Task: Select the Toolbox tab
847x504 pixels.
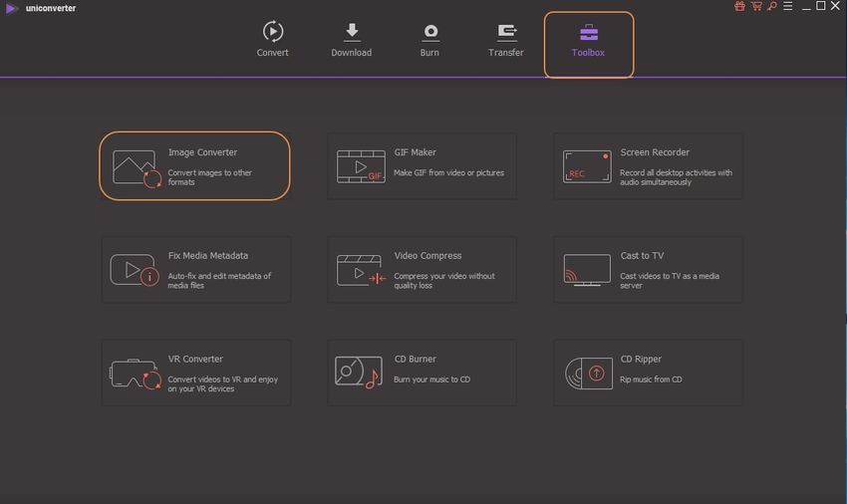Action: (588, 42)
